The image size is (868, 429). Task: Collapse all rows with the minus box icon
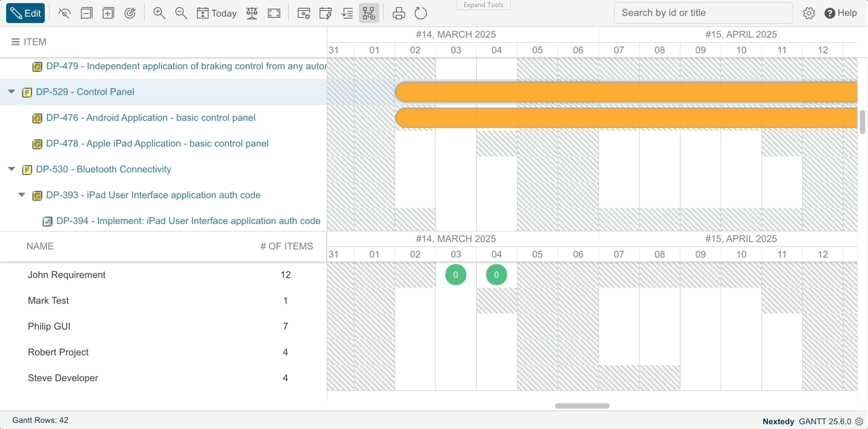[86, 13]
